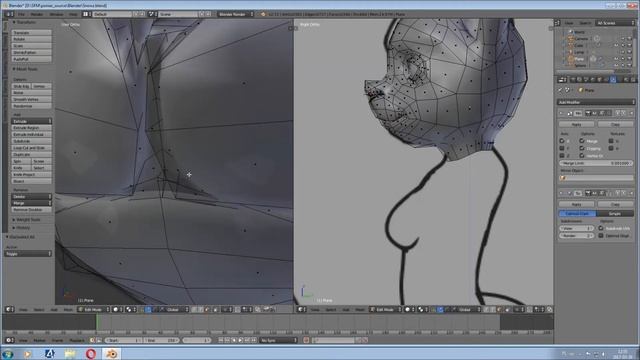Click Apply on the Subdivision Surface modifier
This screenshot has width=640, height=360.
tap(576, 204)
